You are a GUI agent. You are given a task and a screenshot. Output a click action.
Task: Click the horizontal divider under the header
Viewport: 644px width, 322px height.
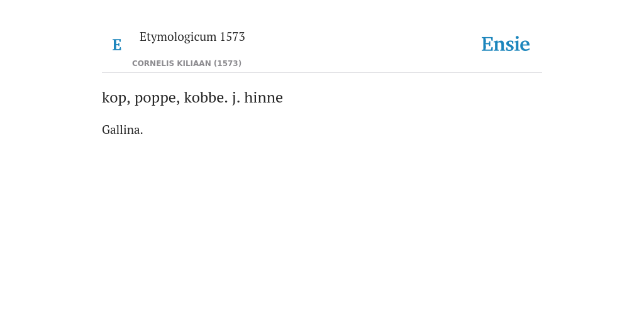322,73
